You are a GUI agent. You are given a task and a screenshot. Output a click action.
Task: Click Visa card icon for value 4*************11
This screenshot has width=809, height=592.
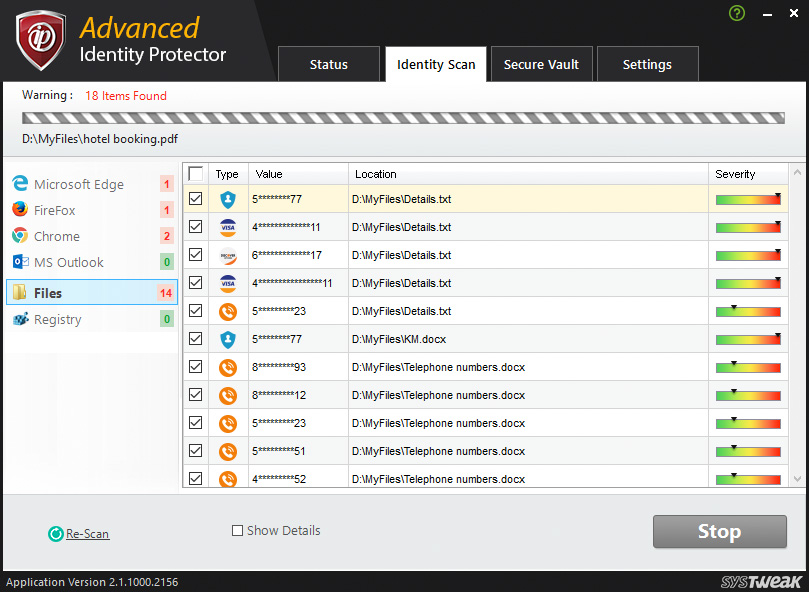228,227
